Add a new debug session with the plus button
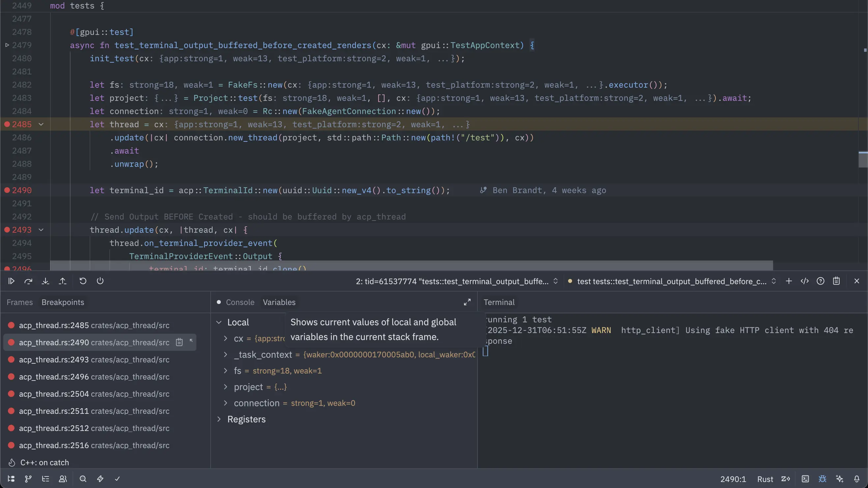The height and width of the screenshot is (488, 868). (789, 281)
